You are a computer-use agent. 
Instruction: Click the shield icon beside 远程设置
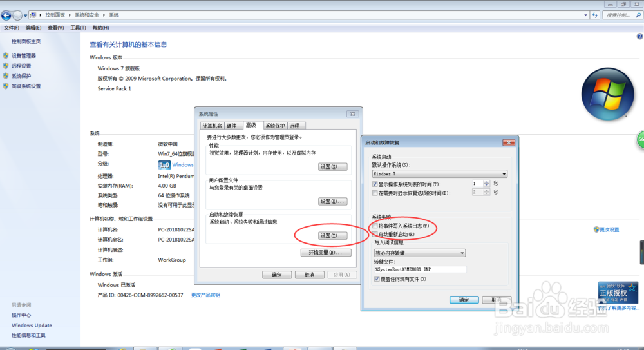point(5,66)
